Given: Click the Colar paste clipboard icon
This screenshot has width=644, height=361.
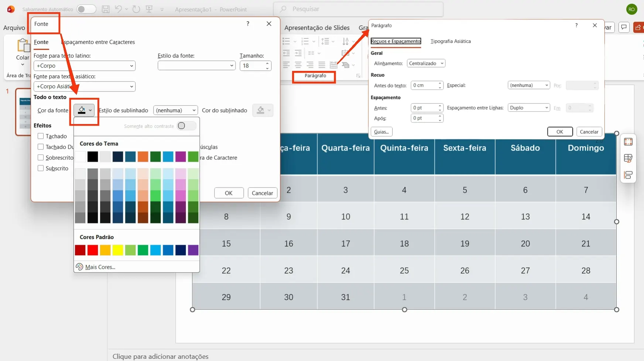Looking at the screenshot, I should (x=23, y=45).
